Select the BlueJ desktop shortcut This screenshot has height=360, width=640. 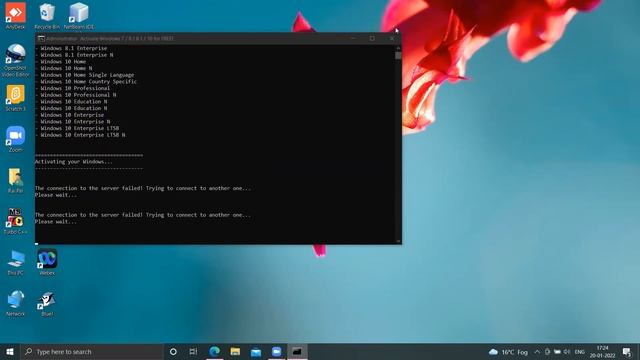[x=47, y=303]
